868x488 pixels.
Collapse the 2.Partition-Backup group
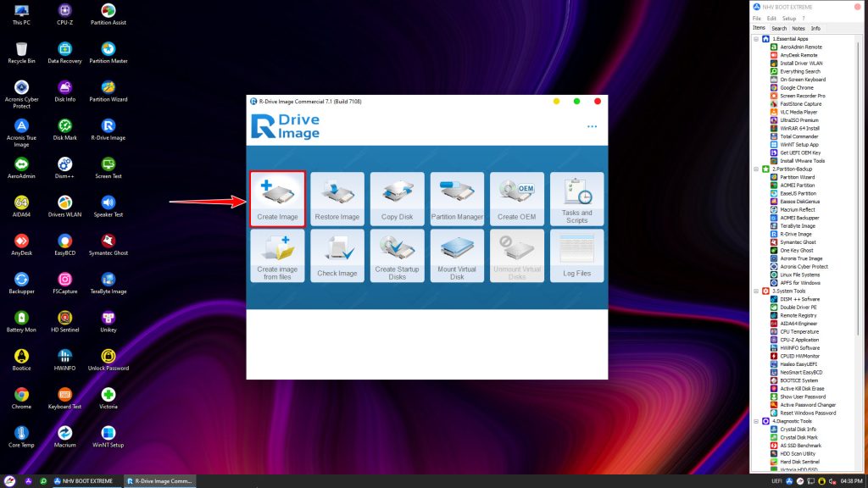click(x=756, y=169)
